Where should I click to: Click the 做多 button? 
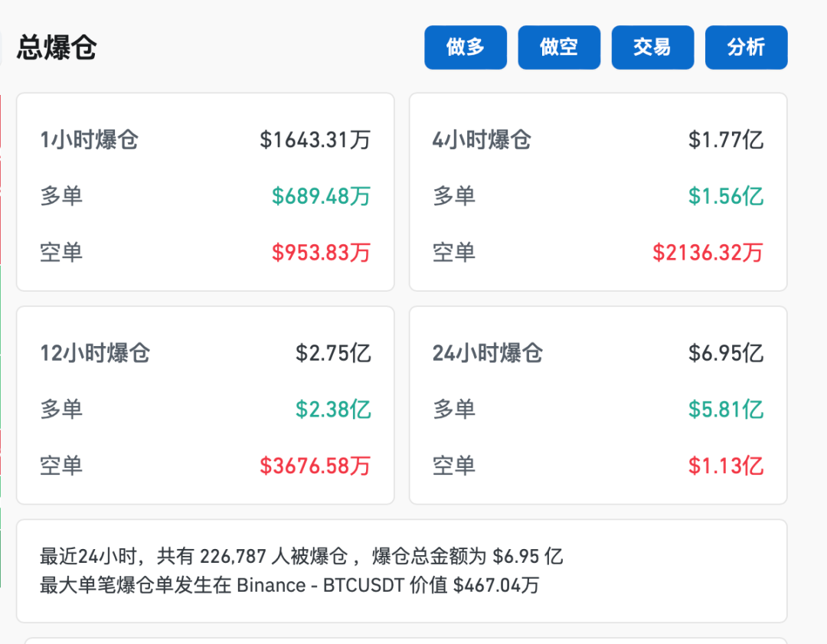[x=465, y=47]
